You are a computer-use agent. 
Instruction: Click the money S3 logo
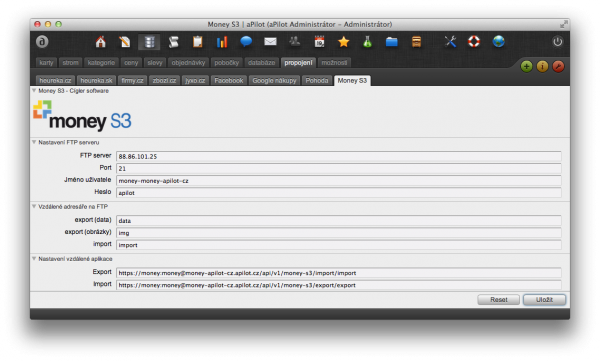tap(82, 116)
